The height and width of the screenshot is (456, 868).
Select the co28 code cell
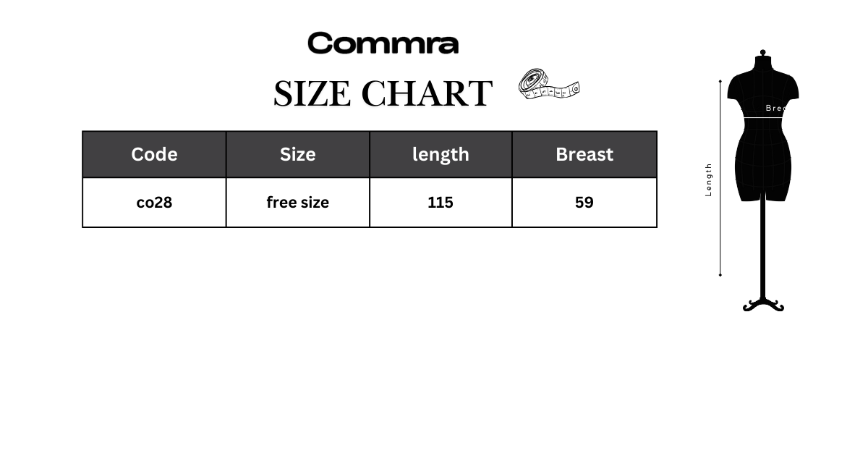tap(154, 203)
